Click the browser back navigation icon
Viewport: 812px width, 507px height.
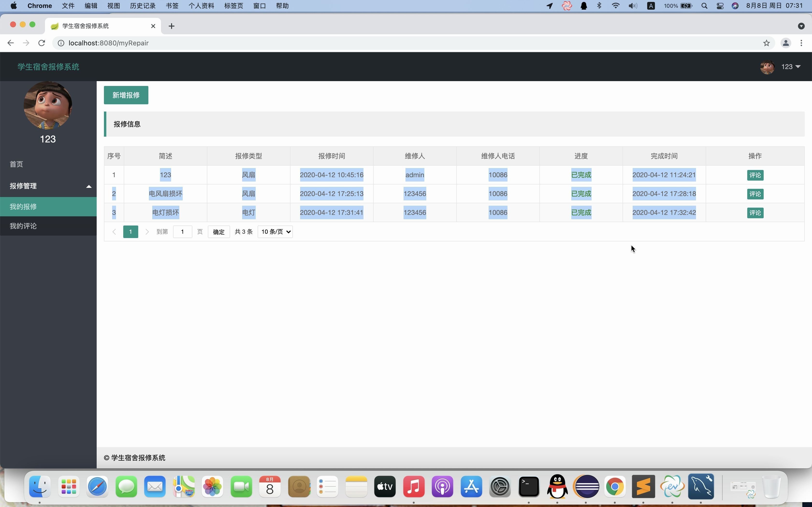pos(11,43)
